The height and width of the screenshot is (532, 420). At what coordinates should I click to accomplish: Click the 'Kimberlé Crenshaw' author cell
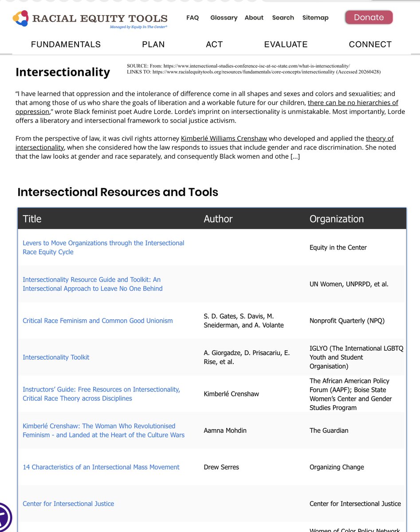232,394
